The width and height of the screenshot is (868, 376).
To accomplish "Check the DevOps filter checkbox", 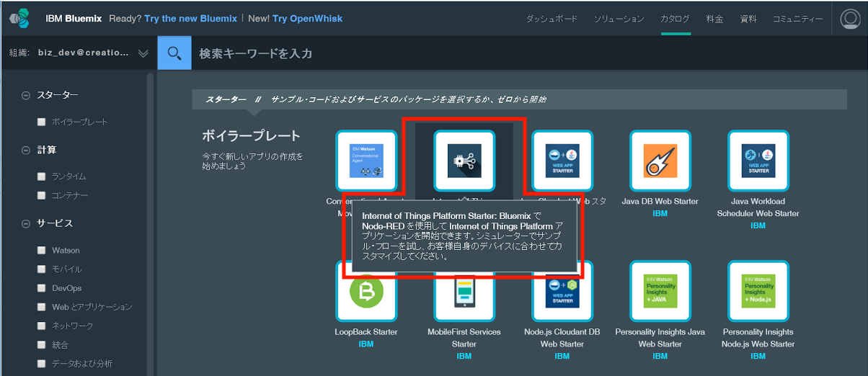I will (x=42, y=288).
